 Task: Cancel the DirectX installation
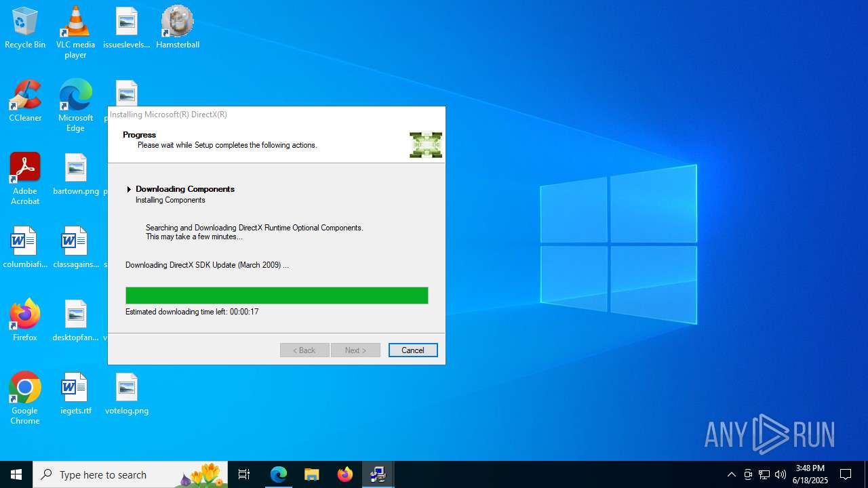click(x=413, y=350)
